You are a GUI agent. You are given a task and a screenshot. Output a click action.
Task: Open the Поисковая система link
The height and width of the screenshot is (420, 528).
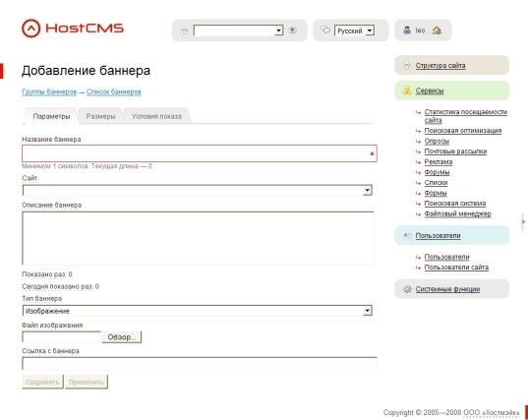(455, 204)
